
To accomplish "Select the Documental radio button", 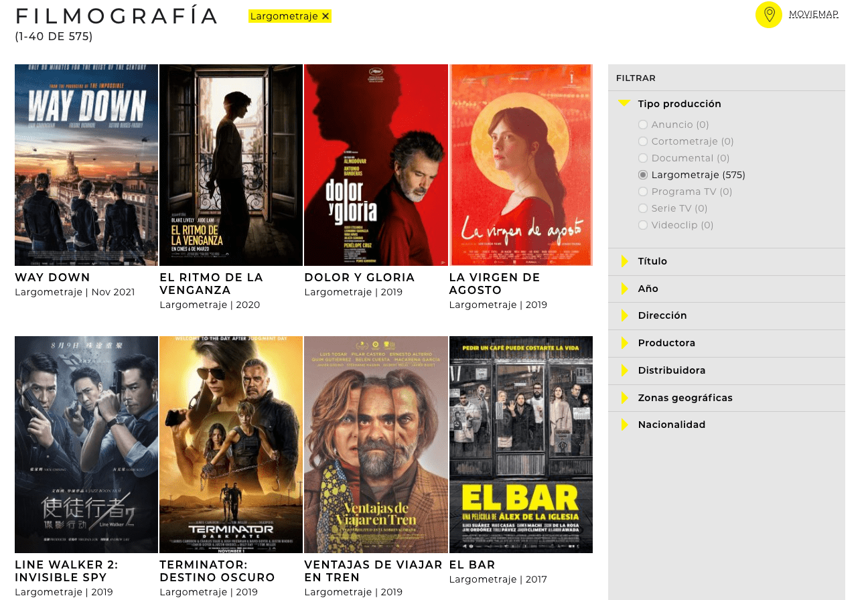I will 643,158.
